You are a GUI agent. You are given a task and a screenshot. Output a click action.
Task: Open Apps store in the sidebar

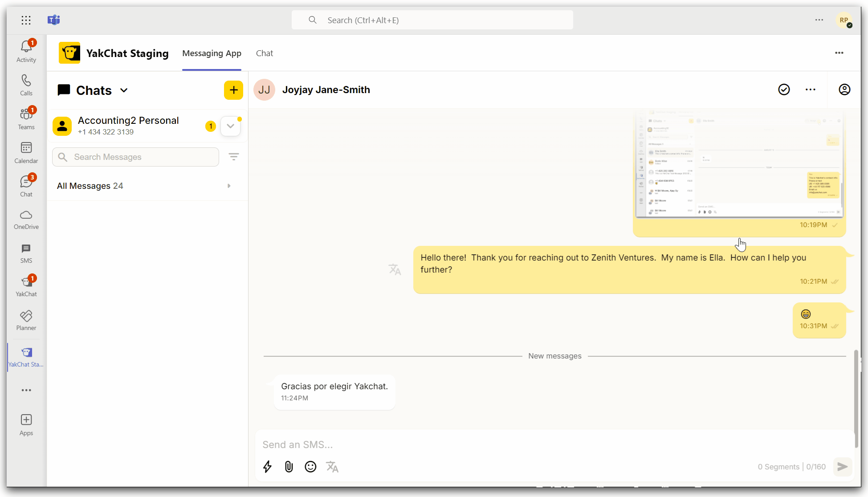point(26,425)
